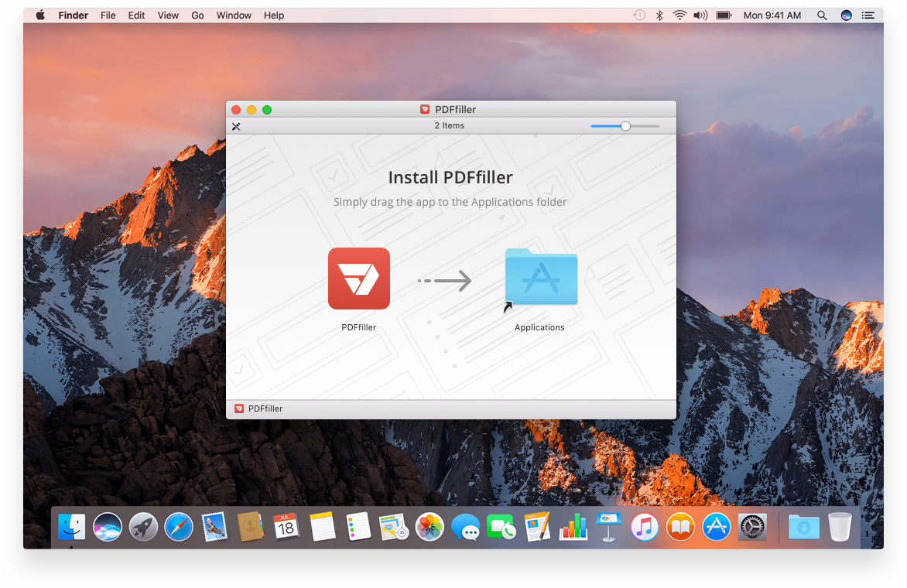Launch FaceTime from the Dock
Viewport: 907px width, 588px height.
(x=501, y=527)
